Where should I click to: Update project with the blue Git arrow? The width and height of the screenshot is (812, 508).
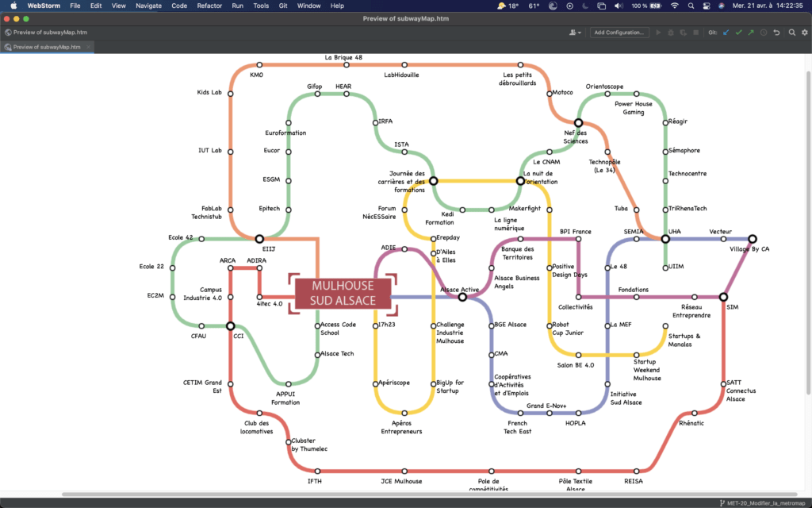pyautogui.click(x=726, y=33)
